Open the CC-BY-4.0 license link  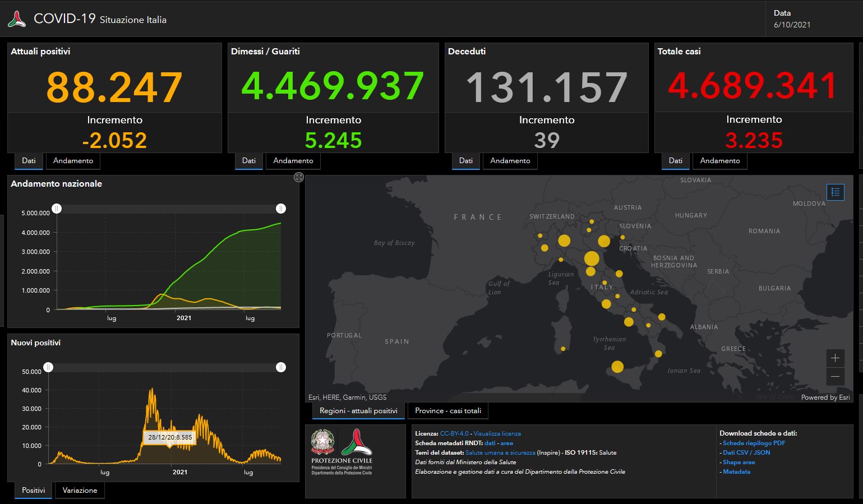(454, 433)
